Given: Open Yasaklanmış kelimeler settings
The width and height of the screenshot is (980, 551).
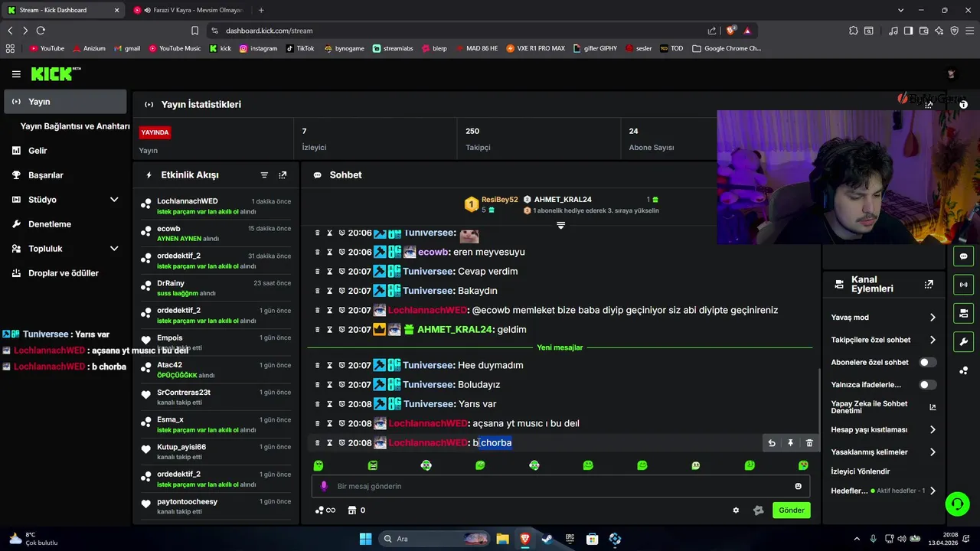Looking at the screenshot, I should (x=884, y=452).
